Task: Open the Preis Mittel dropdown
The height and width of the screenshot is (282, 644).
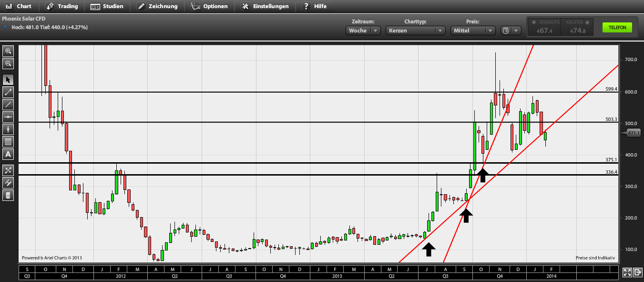Action: point(473,31)
